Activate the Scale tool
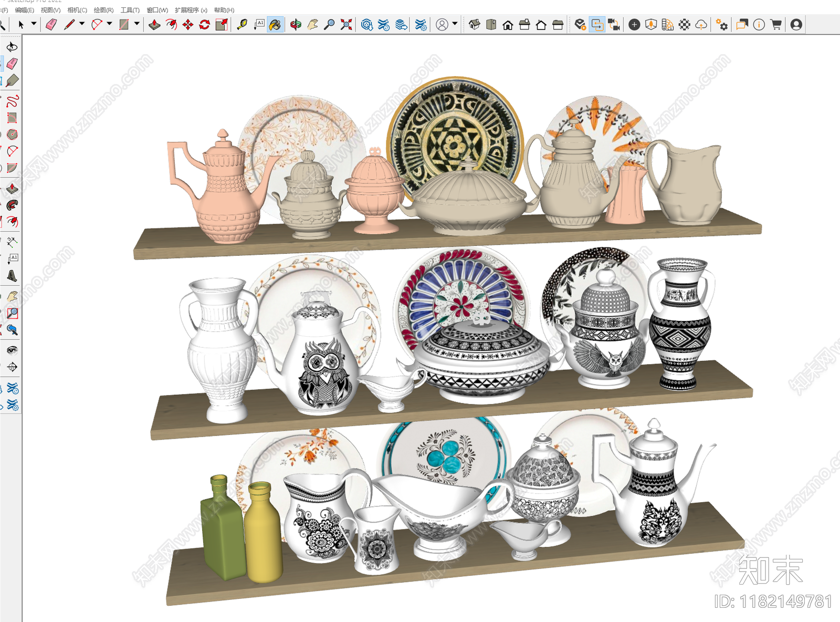The height and width of the screenshot is (622, 840). click(x=222, y=25)
